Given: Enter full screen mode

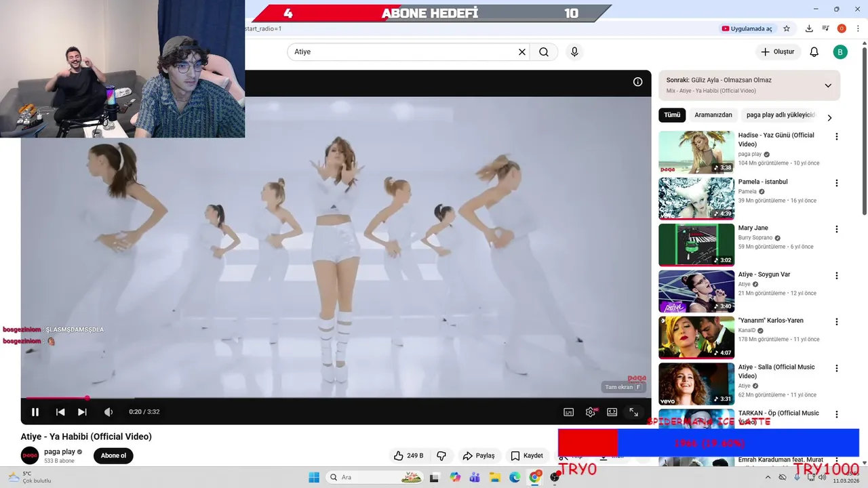Looking at the screenshot, I should (x=633, y=411).
